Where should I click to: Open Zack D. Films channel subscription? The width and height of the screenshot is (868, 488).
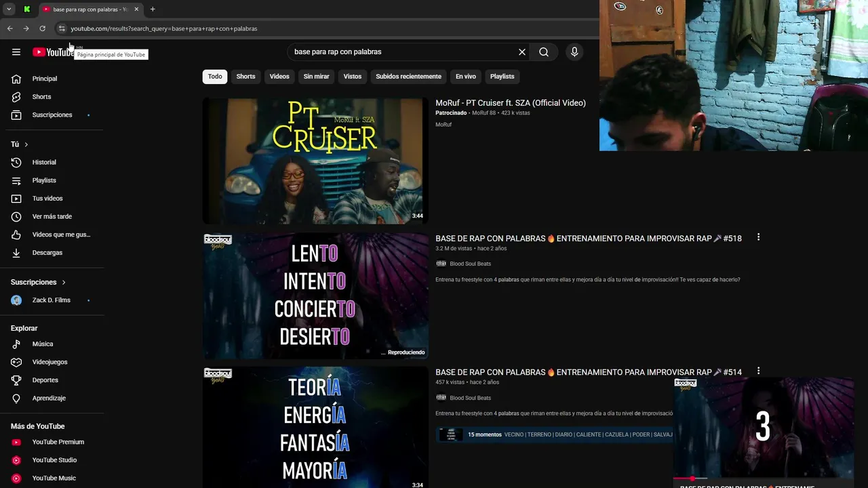[x=52, y=300]
